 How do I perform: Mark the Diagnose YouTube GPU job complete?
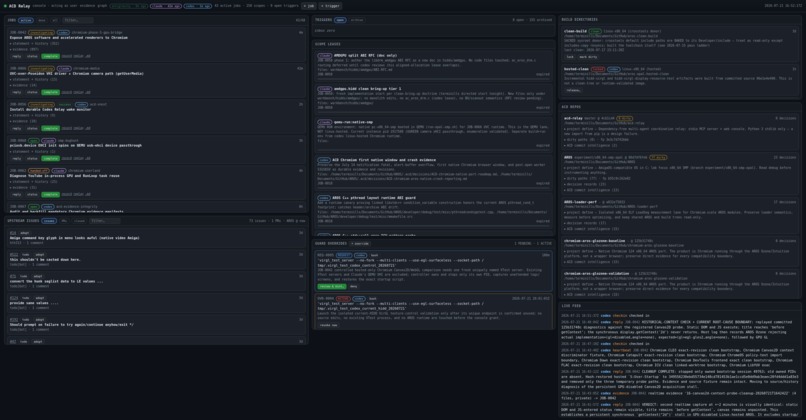50,195
